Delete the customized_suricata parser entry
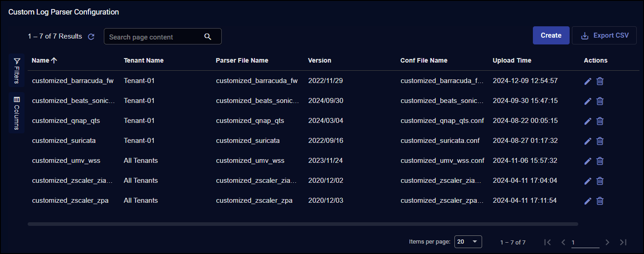 pyautogui.click(x=600, y=141)
